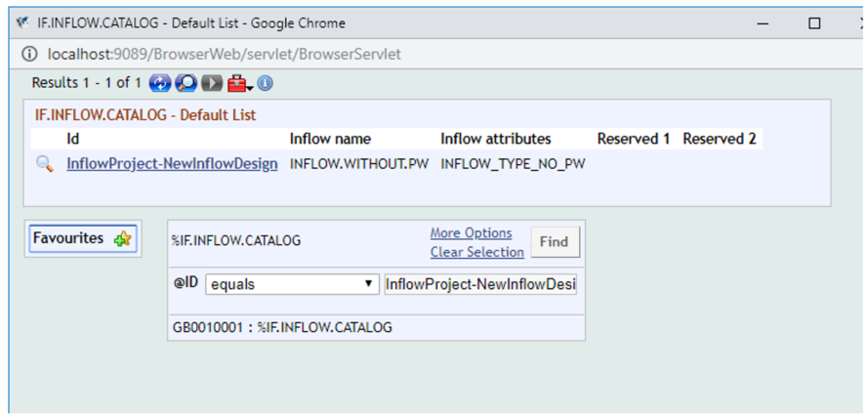Viewport: 868px width, 419px height.
Task: Click the Id column header
Action: (x=73, y=139)
